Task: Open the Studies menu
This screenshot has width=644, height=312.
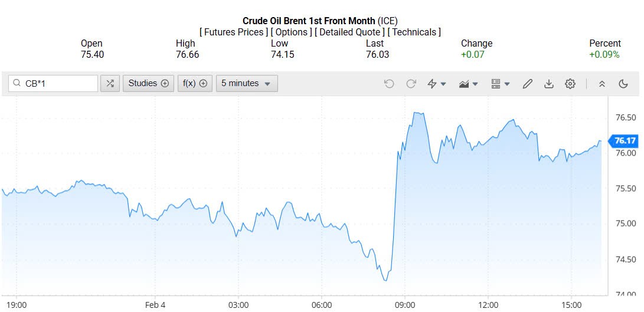Action: click(x=148, y=84)
